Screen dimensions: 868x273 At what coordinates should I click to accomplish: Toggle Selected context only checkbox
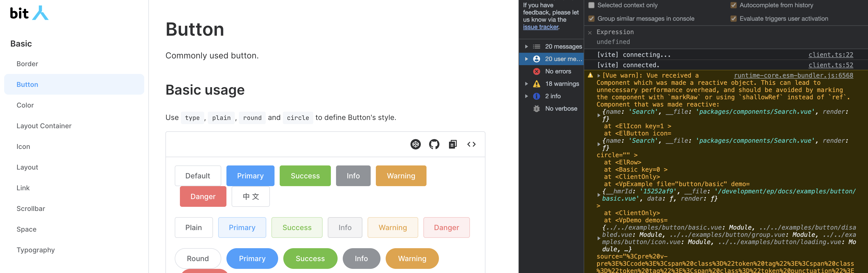tap(591, 5)
